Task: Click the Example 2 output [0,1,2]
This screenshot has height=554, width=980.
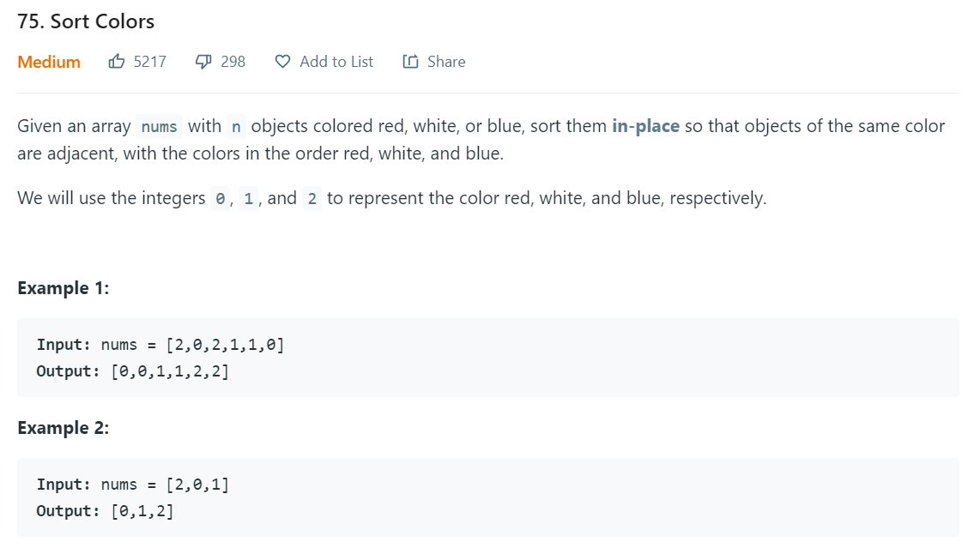Action: [x=105, y=511]
